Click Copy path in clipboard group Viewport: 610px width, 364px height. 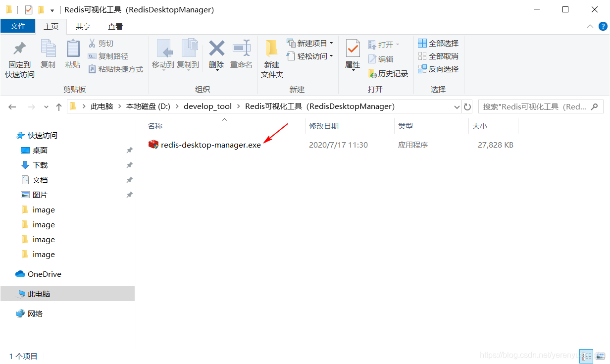point(108,56)
